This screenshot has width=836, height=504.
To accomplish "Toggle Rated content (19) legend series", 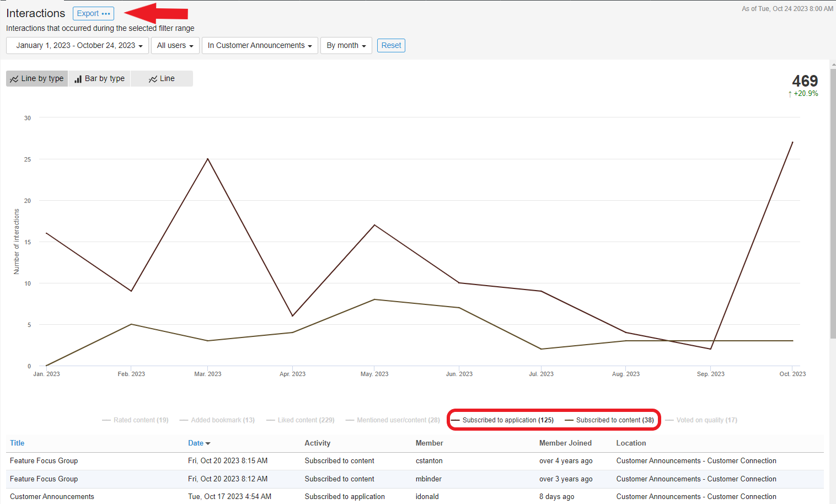I will pos(135,420).
